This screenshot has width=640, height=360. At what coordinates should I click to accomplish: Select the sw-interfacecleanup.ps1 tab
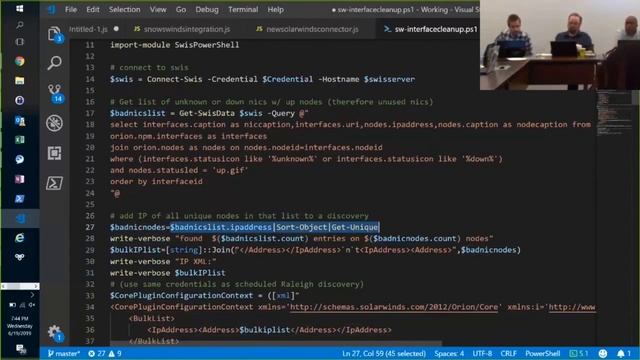(430, 29)
